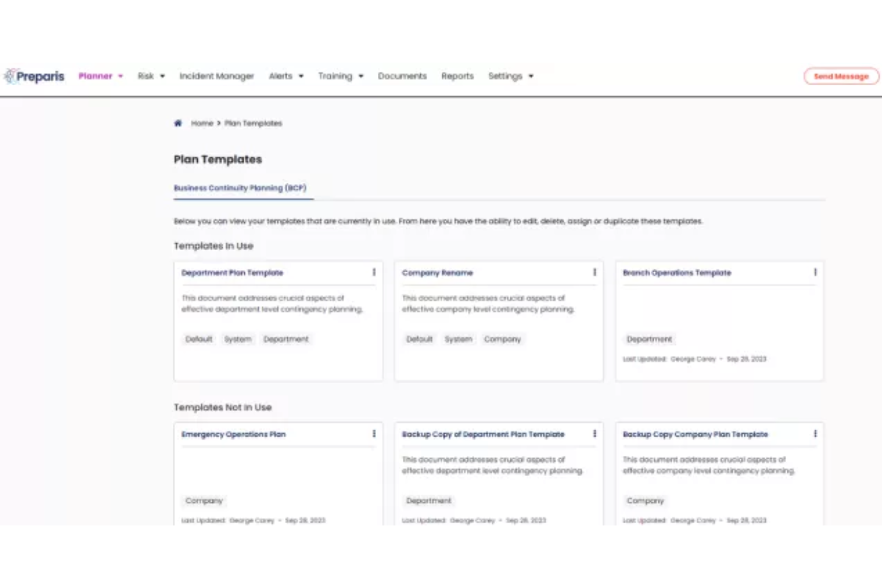Viewport: 882px width, 588px height.
Task: Expand the Training dropdown
Action: point(340,76)
